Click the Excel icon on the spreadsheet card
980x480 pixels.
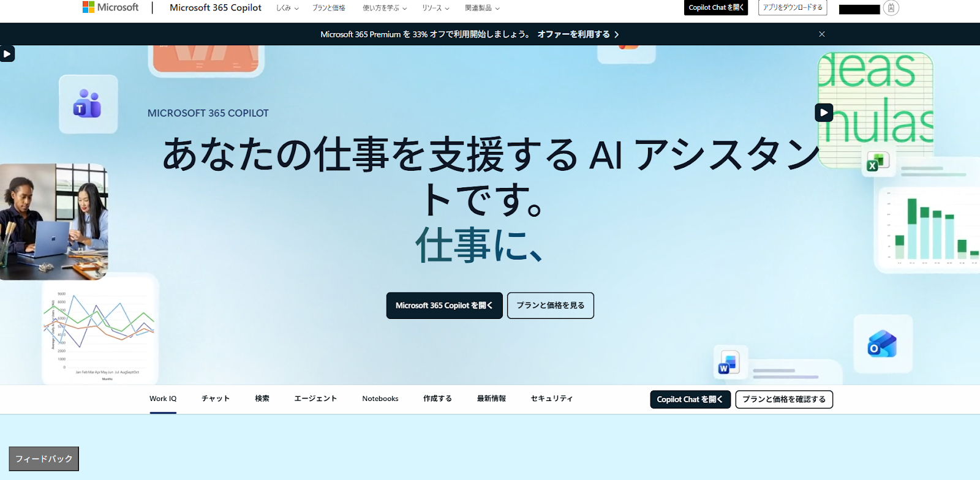(877, 163)
